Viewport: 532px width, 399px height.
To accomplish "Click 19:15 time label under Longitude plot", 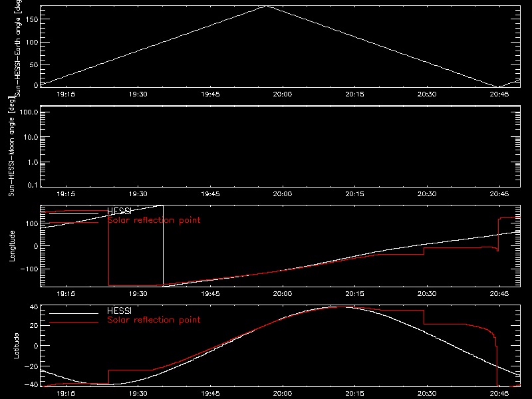I will (66, 294).
